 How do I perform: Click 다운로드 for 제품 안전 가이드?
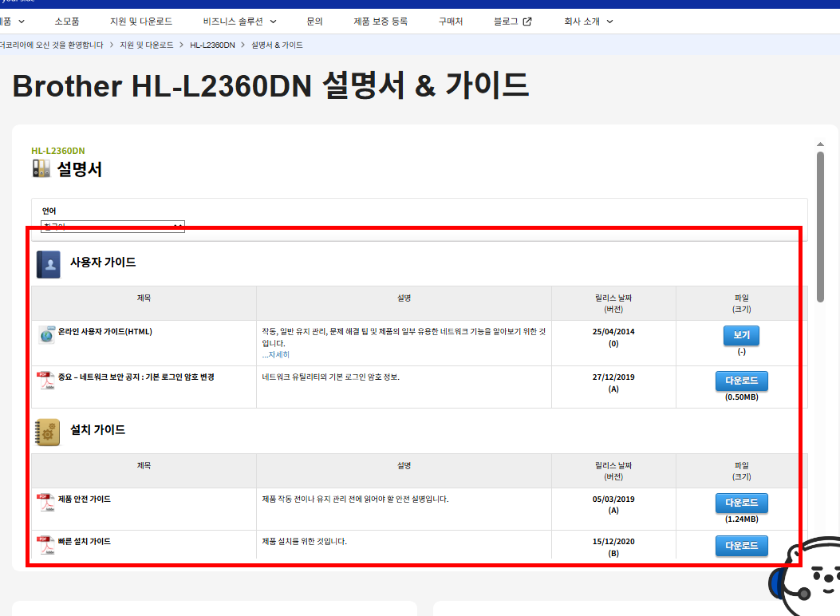(x=741, y=503)
